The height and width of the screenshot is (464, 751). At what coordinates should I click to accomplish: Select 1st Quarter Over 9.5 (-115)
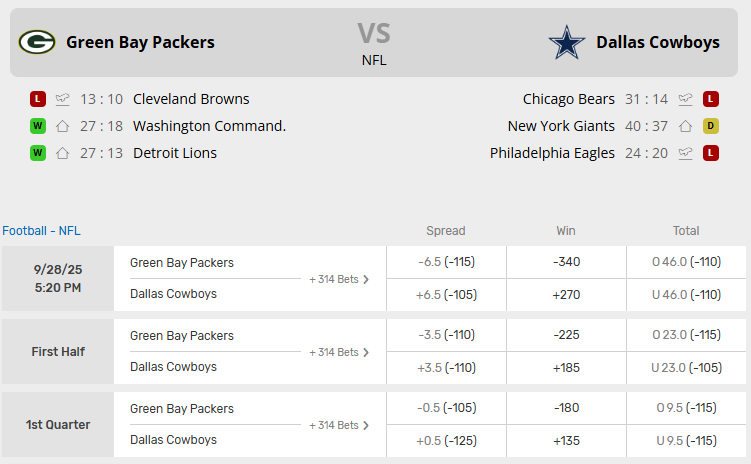coord(686,408)
